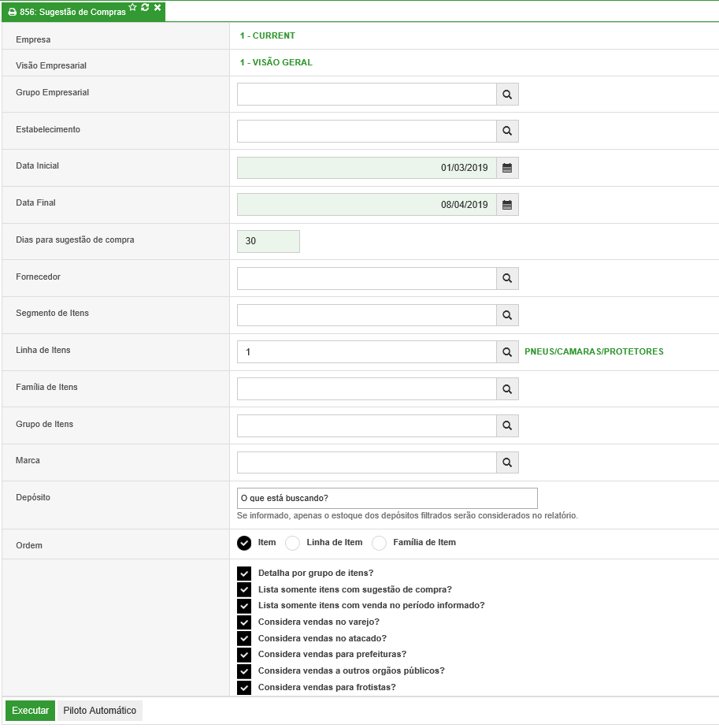Refresh the Sugestão de Compras tab

tap(145, 7)
